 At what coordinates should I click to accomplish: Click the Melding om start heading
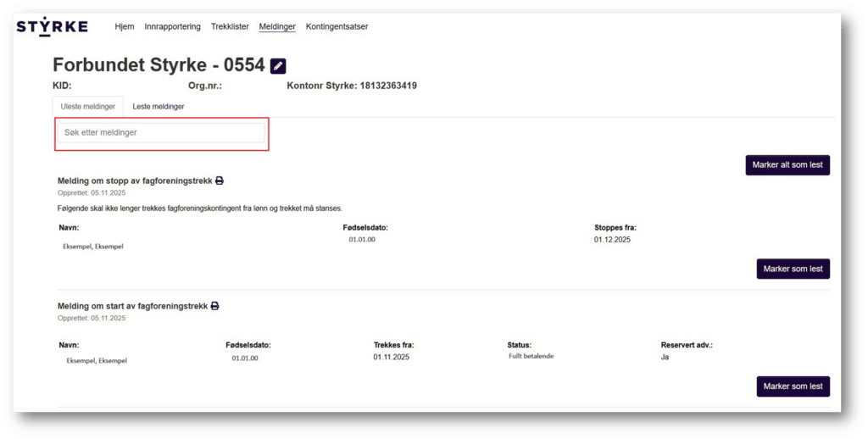pyautogui.click(x=132, y=305)
